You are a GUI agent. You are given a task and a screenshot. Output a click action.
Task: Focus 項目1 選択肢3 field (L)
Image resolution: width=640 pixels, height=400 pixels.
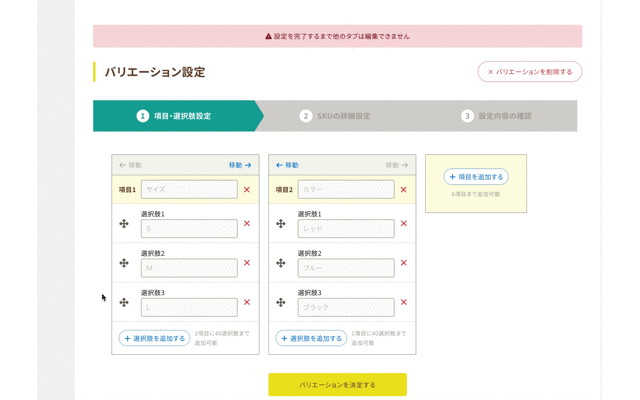click(189, 307)
